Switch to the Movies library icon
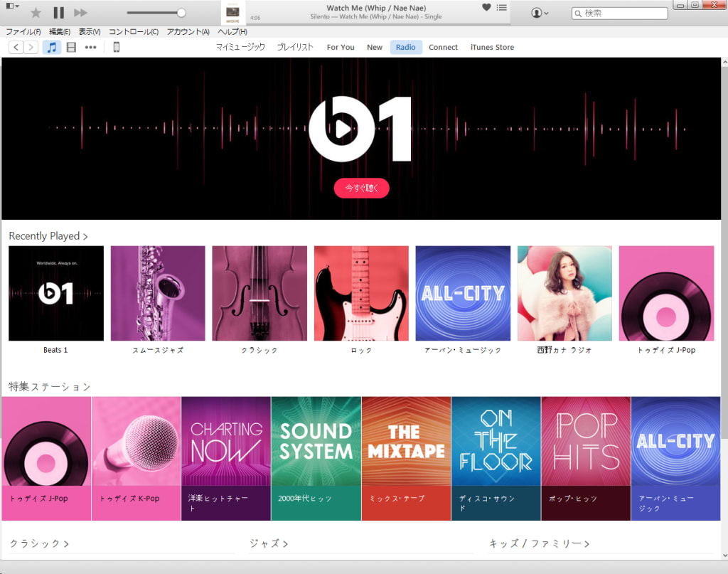This screenshot has height=574, width=728. point(71,47)
